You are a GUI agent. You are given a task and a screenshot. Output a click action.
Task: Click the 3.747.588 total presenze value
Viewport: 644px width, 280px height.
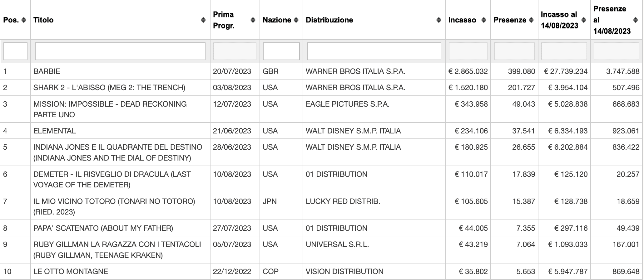pyautogui.click(x=623, y=71)
